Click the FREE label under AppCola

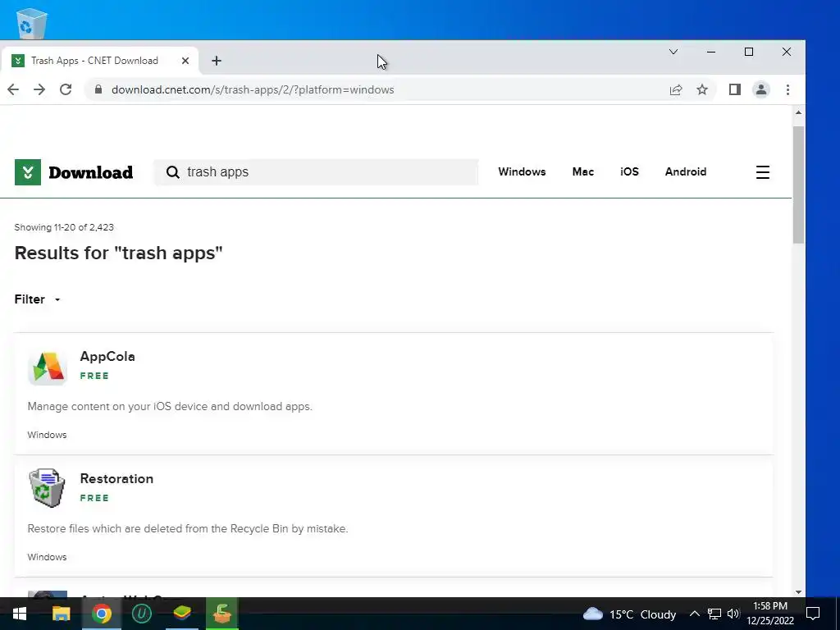click(94, 376)
